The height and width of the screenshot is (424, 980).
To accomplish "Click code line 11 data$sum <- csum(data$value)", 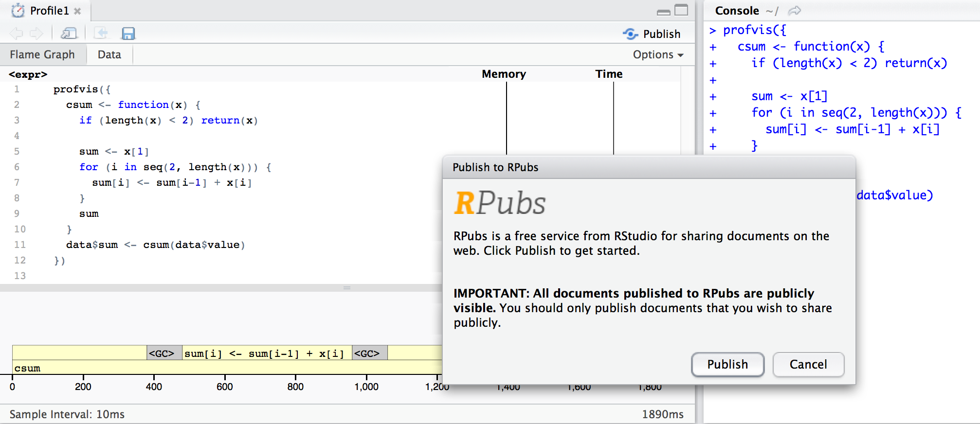I will (156, 245).
